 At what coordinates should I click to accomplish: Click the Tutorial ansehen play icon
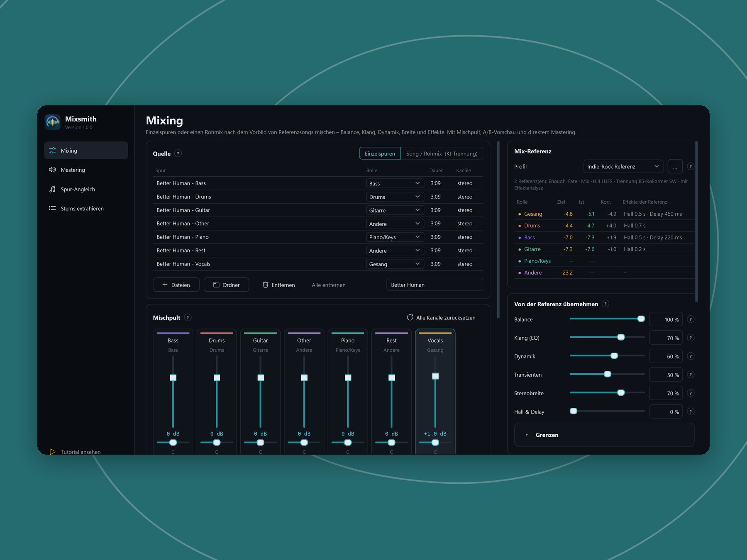click(x=52, y=452)
